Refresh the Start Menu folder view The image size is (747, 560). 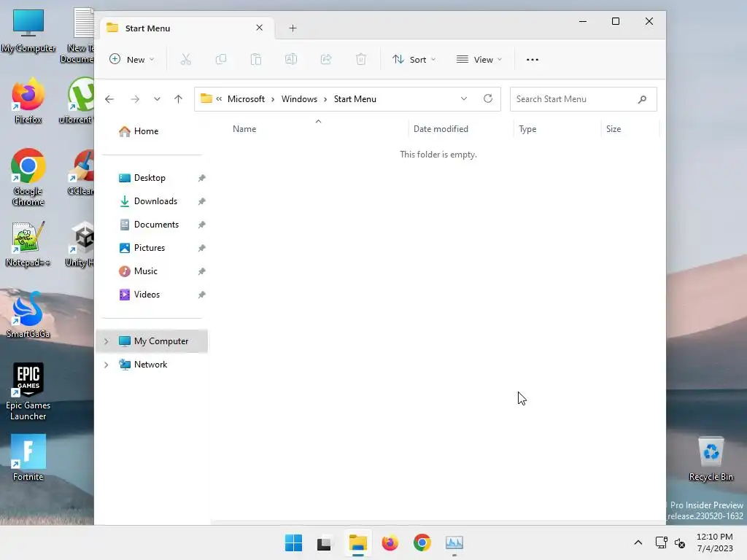click(x=488, y=98)
